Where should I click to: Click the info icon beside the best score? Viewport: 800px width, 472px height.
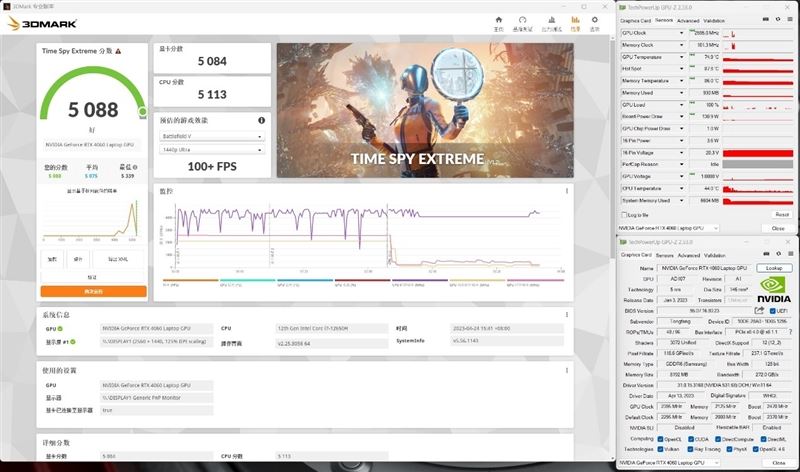coord(135,167)
